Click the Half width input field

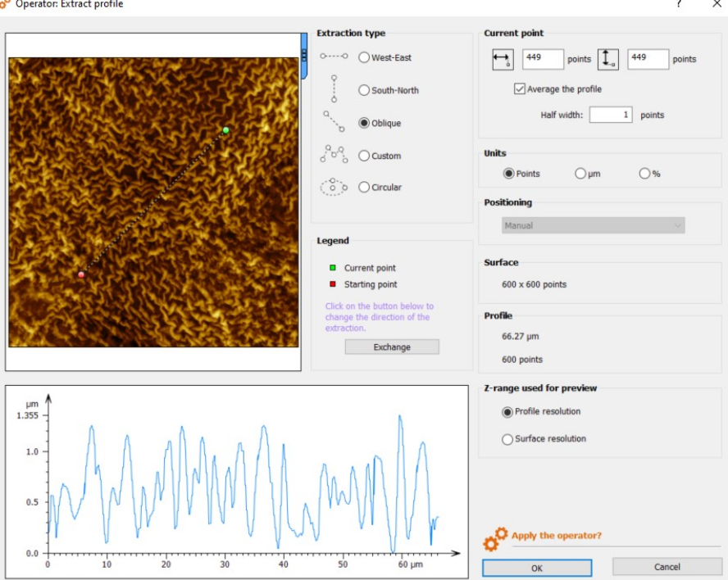coord(611,115)
